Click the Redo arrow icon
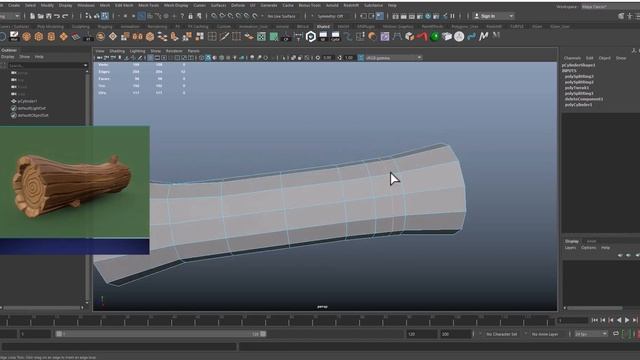Screen dimensions: 640x360 click(x=65, y=16)
